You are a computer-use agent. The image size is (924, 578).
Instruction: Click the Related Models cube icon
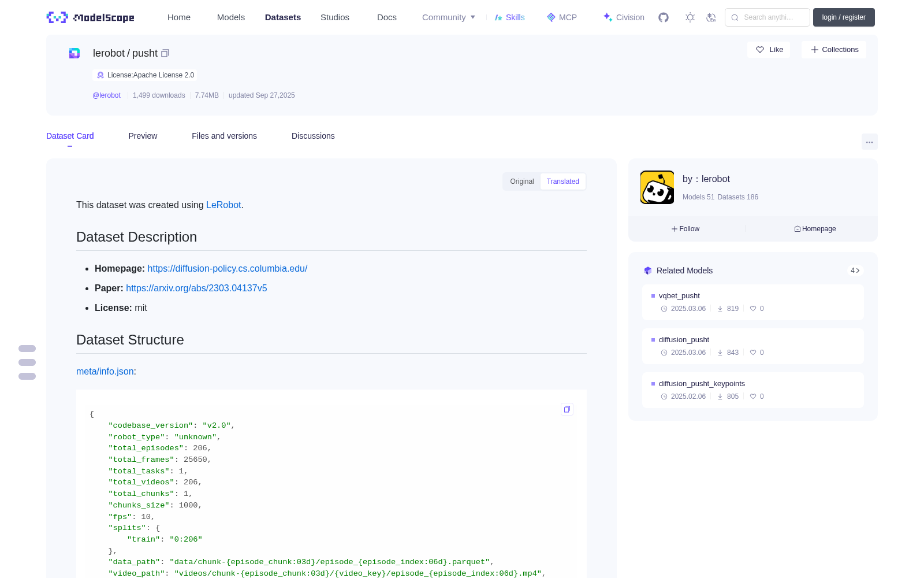pyautogui.click(x=648, y=271)
